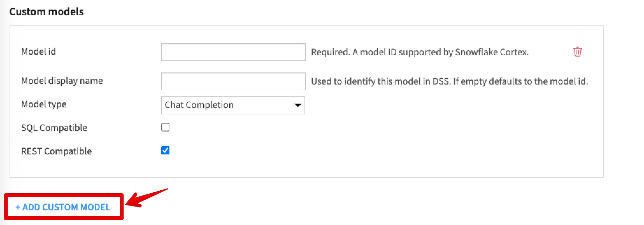Click the Custom models heading
The image size is (644, 225).
coord(47,12)
